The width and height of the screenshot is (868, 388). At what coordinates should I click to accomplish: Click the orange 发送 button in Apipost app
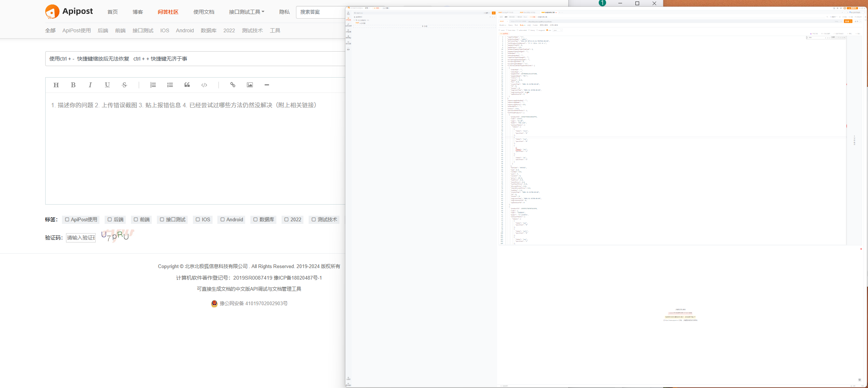pos(848,22)
